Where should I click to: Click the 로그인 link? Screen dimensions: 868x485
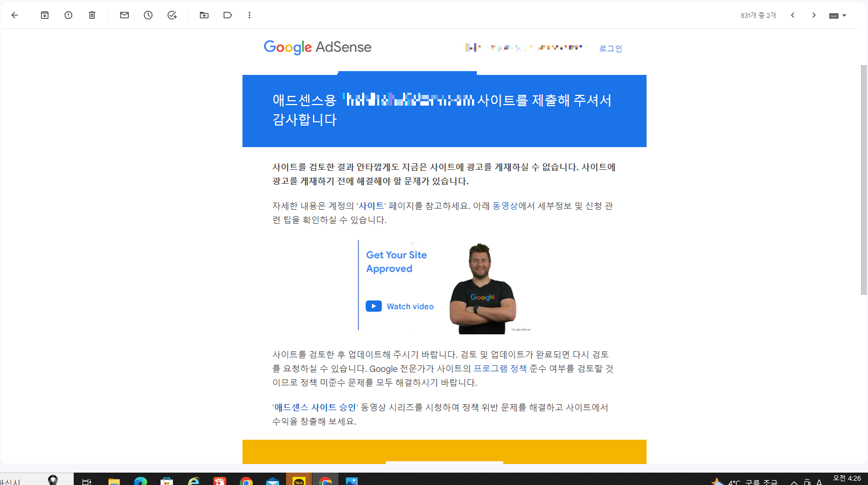[x=610, y=48]
